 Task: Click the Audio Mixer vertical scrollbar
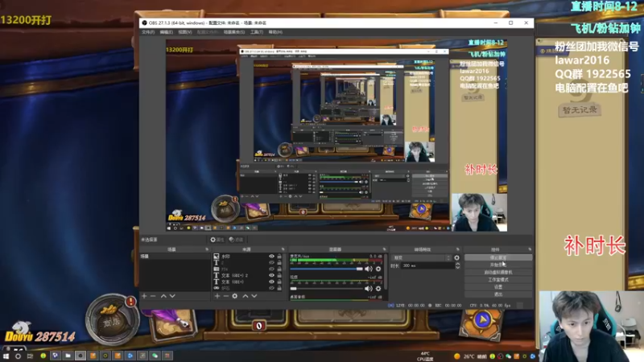(x=386, y=271)
